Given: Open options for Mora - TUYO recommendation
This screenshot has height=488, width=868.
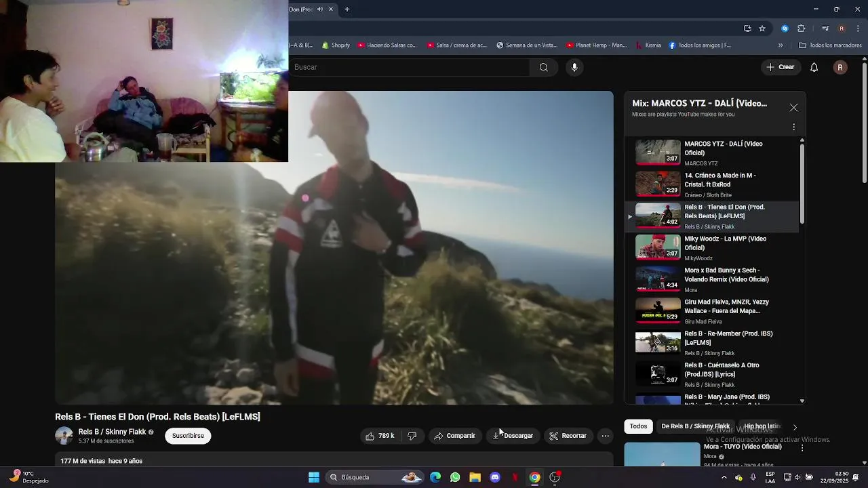Looking at the screenshot, I should (802, 447).
